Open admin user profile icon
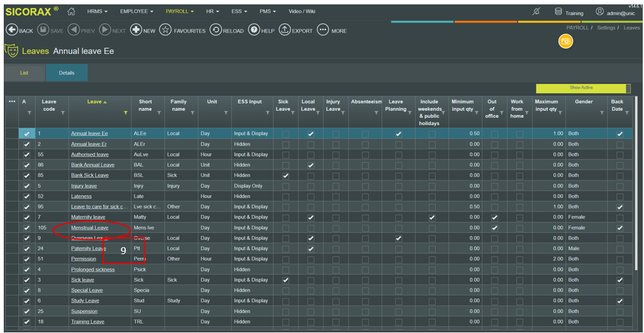This screenshot has height=333, width=644. point(600,11)
